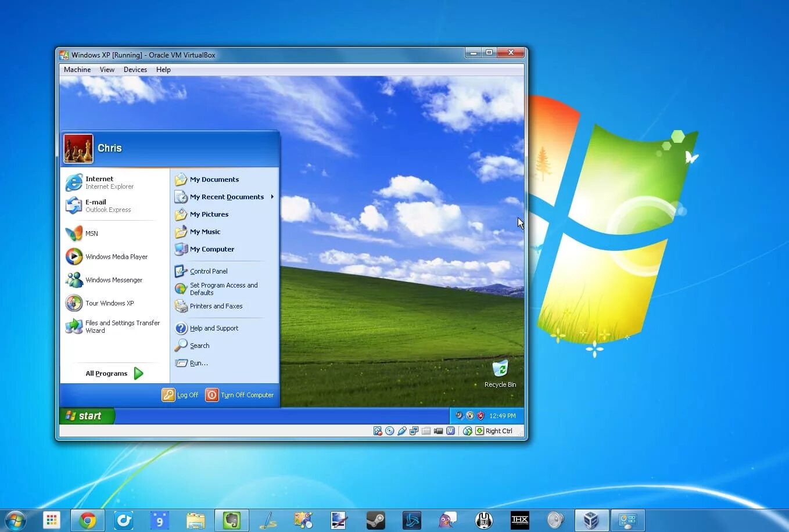Open the speaker audio icon on taskbar
This screenshot has height=532, width=789.
[555, 520]
